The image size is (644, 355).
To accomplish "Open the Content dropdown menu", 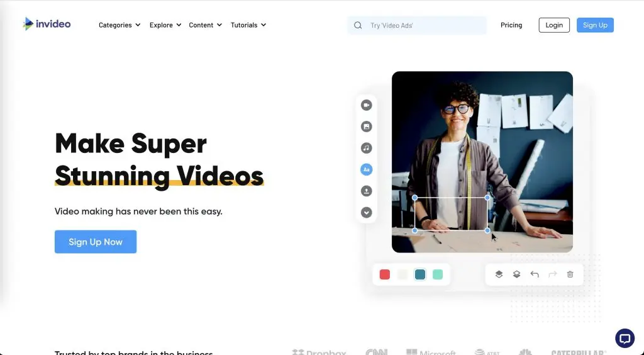I will click(x=205, y=25).
